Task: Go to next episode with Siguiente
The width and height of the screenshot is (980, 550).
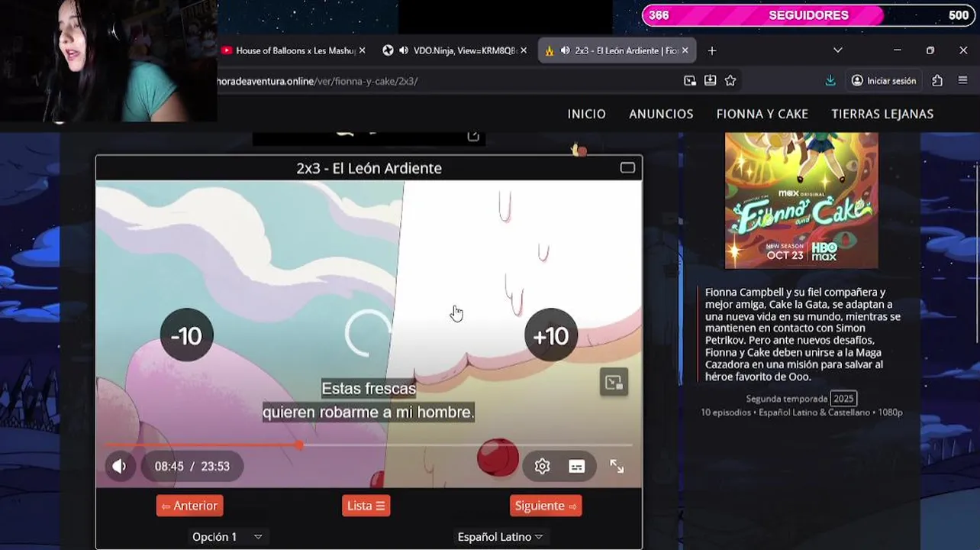Action: pos(545,506)
